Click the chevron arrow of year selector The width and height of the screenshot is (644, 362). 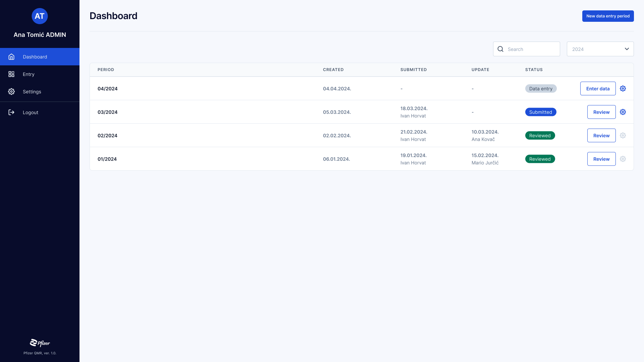627,49
